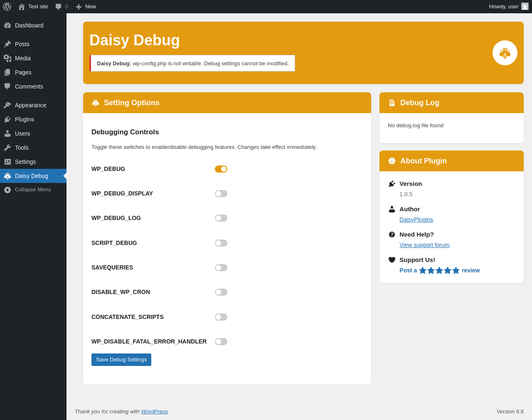Enable the CONCATENATE_SCRIPTS switch
The width and height of the screenshot is (532, 420).
point(221,317)
